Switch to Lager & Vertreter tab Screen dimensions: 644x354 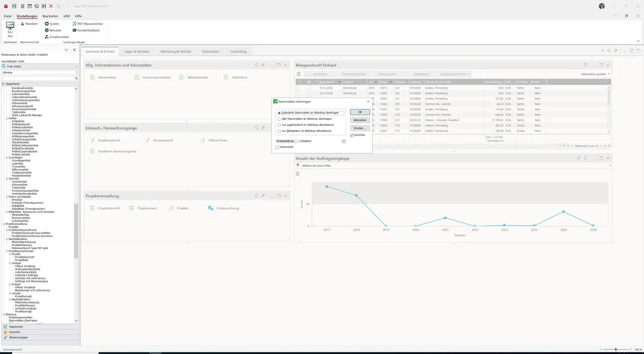(137, 51)
